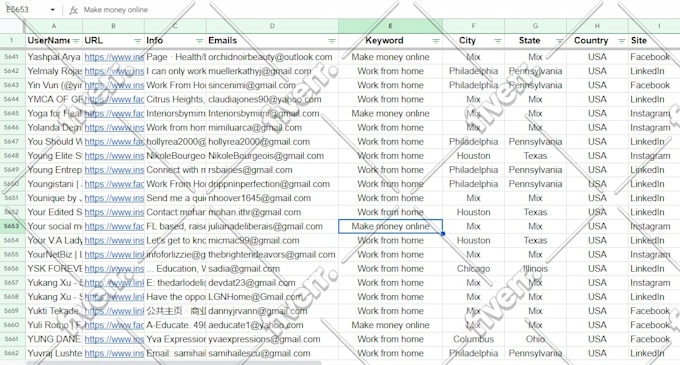Select column G header
680x365 pixels.
point(535,26)
